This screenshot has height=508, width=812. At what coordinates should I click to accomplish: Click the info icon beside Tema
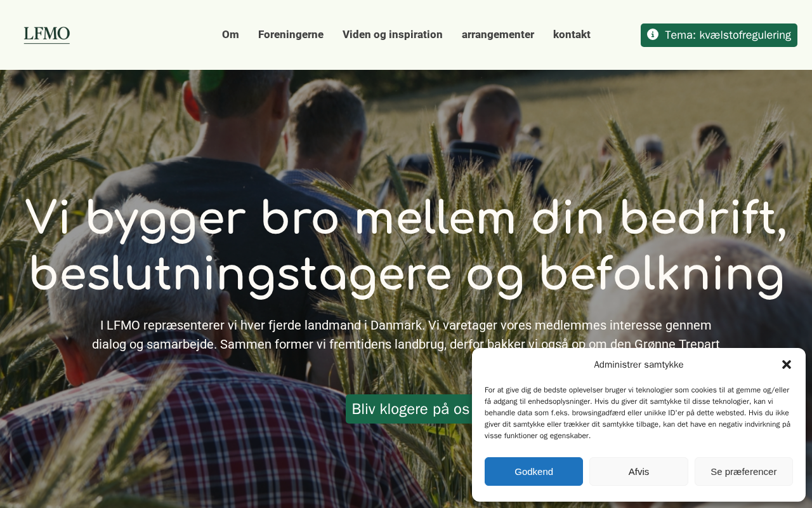[653, 34]
